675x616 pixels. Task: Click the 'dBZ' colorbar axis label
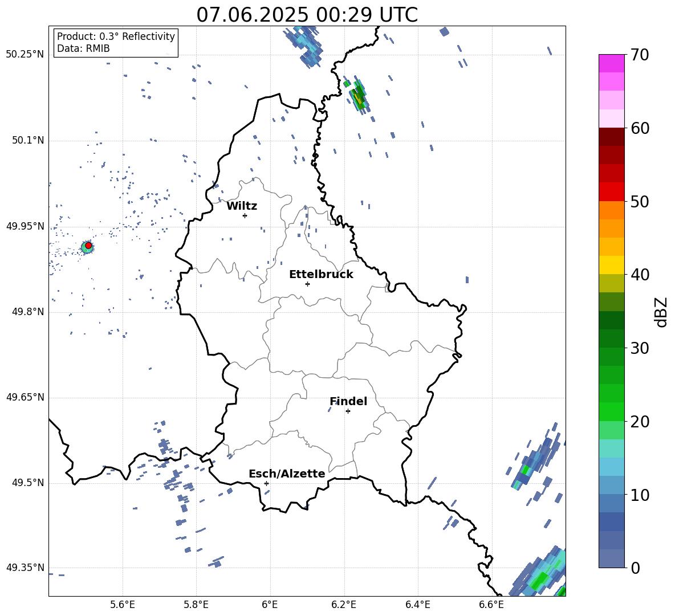660,312
